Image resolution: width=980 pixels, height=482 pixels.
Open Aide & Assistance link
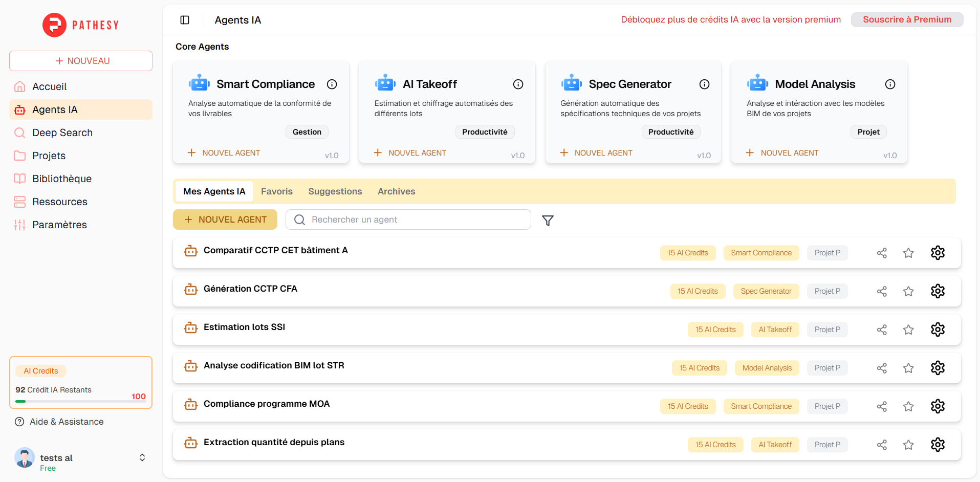coord(59,422)
